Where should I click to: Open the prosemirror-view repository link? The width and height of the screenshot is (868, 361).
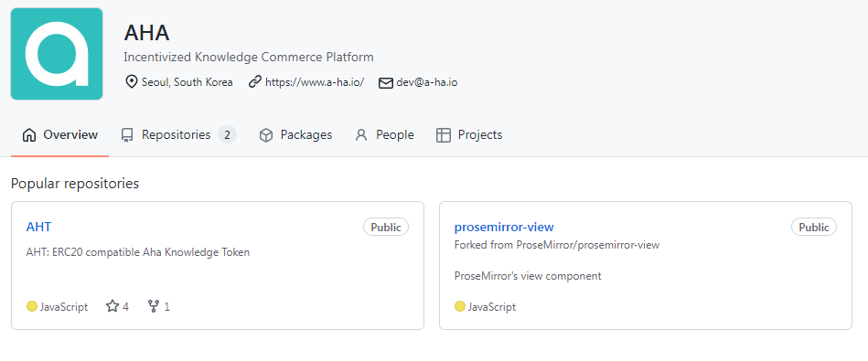504,227
